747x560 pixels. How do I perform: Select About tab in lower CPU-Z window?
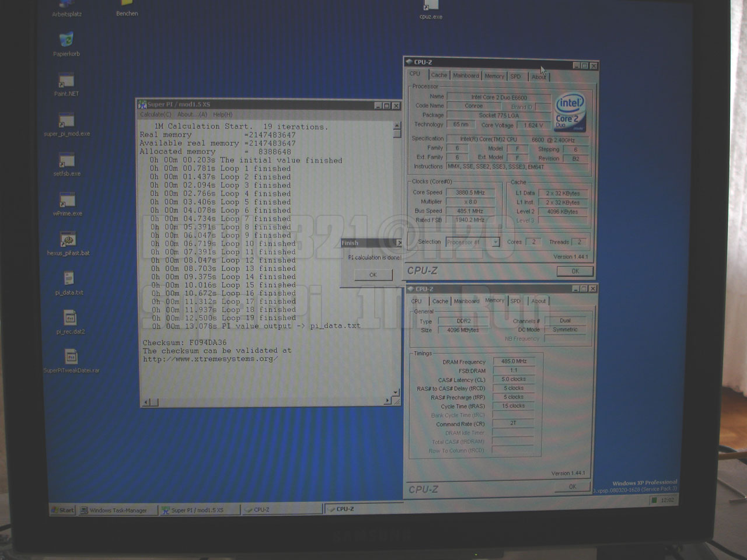(x=538, y=301)
